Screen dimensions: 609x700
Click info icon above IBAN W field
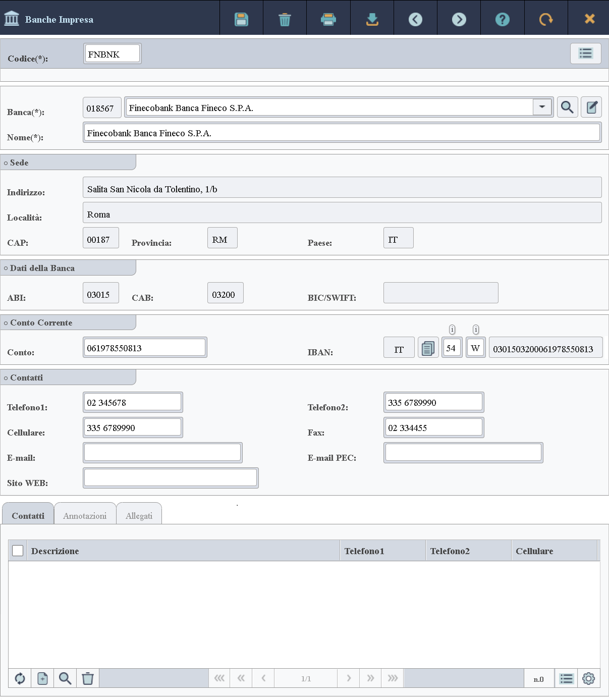coord(476,330)
